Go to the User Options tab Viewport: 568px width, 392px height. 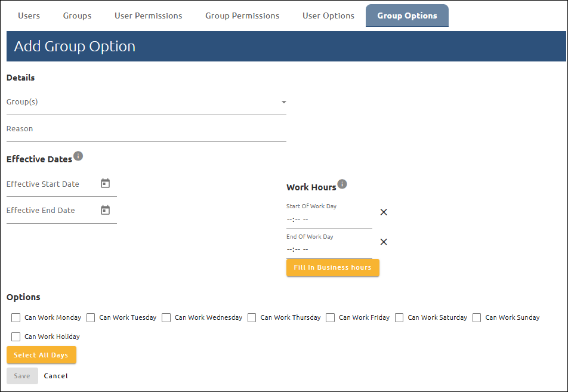(328, 16)
